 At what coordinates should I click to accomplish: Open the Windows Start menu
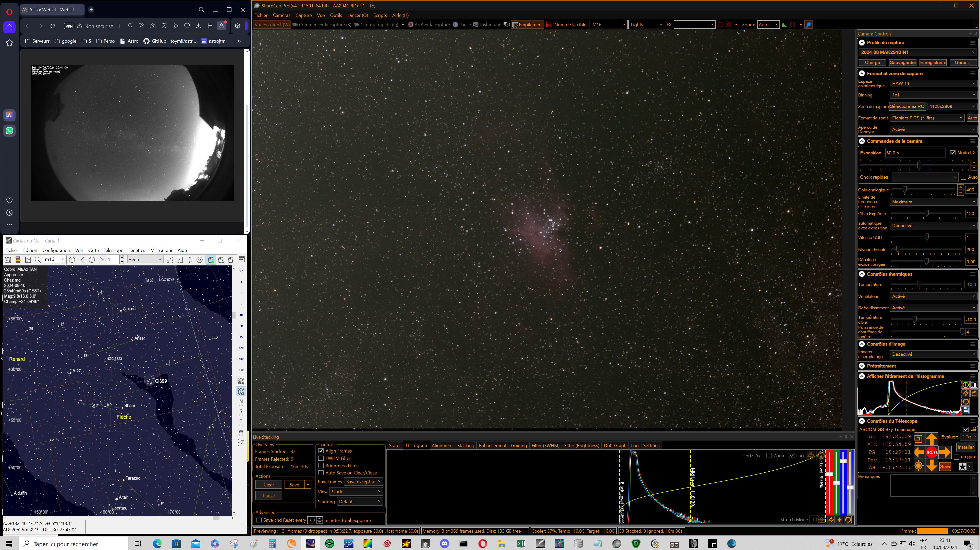(x=9, y=544)
